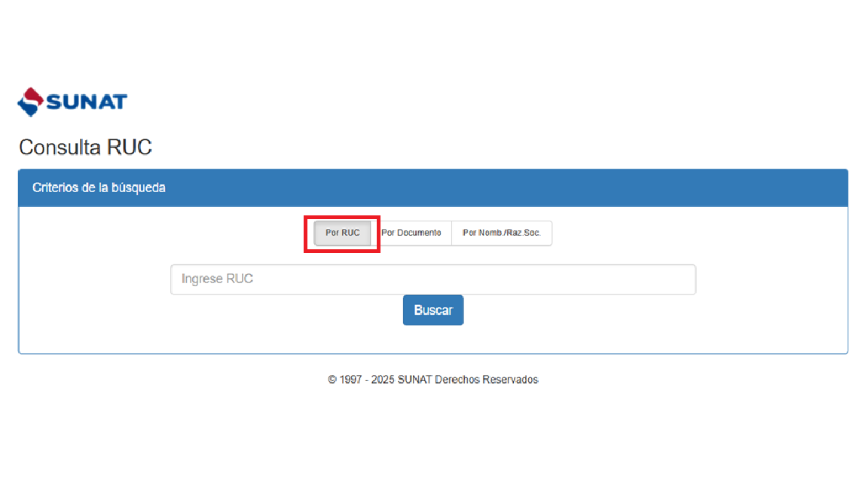The width and height of the screenshot is (868, 488).
Task: Click the SUNAT logo emblem
Action: point(31,102)
